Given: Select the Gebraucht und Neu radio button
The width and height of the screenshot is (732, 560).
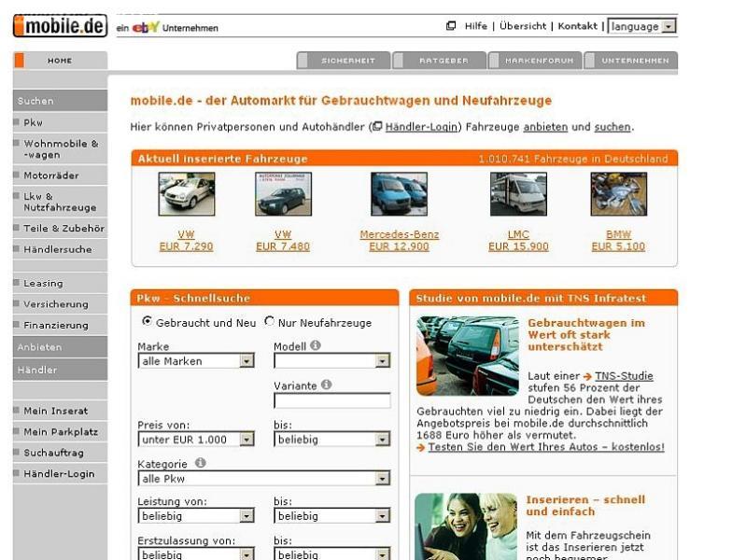Looking at the screenshot, I should click(x=147, y=321).
